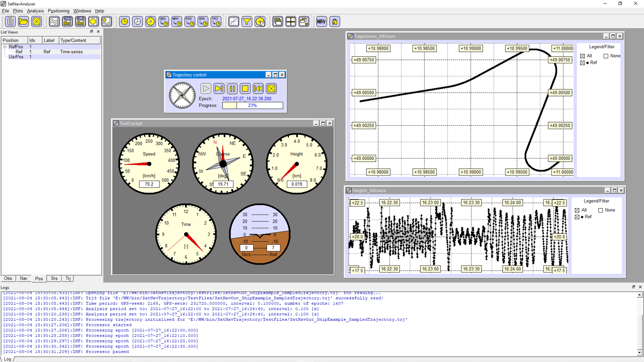Click the NAV toolbar button
Image resolution: width=644 pixels, height=362 pixels.
(321, 21)
